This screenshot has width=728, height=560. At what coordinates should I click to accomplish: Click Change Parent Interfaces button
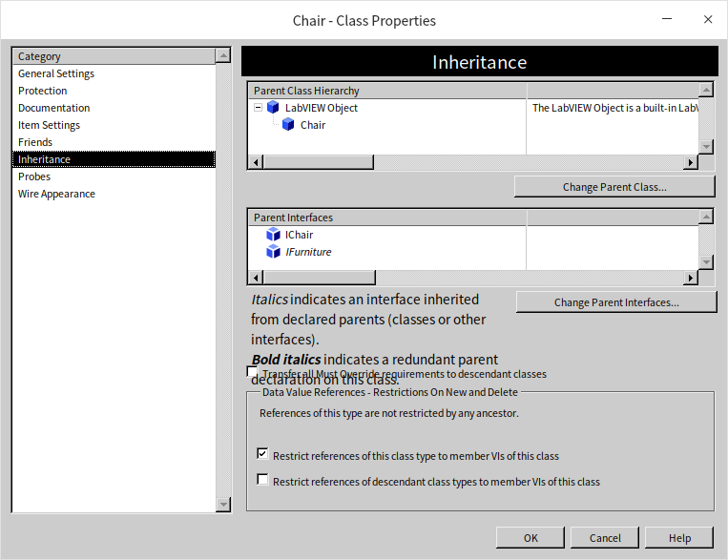point(616,302)
